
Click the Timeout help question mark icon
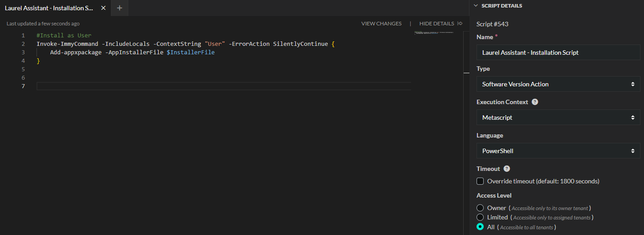[507, 169]
